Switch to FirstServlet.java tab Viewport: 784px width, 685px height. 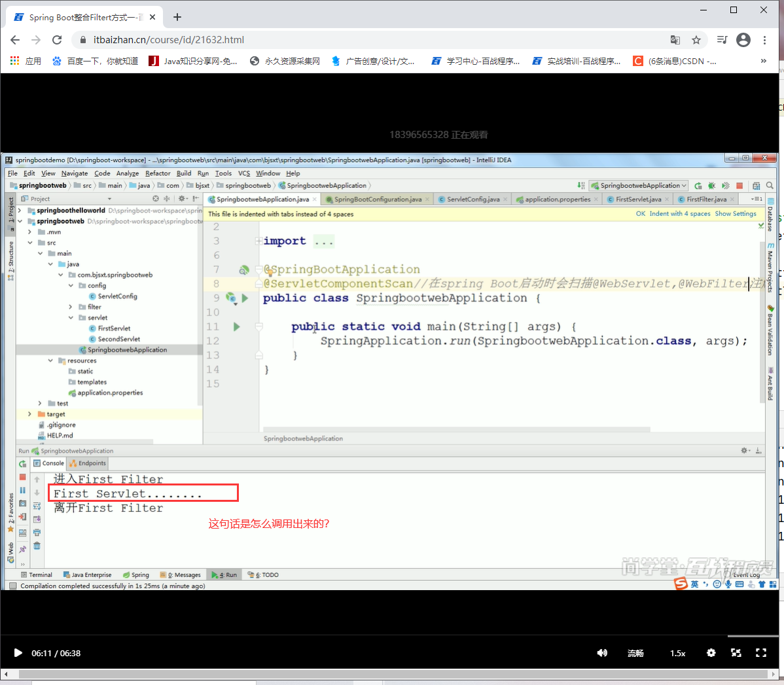(x=638, y=199)
